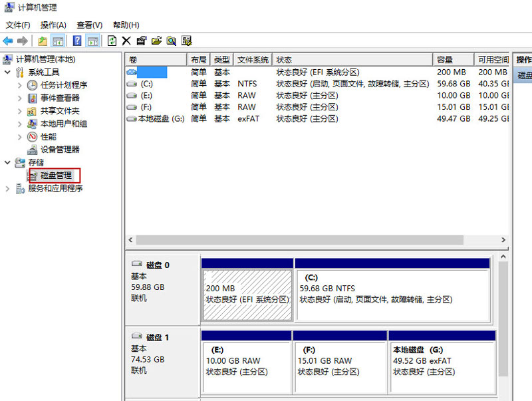
Task: Select the highlighted EFI volume row in the list
Action: coord(317,72)
